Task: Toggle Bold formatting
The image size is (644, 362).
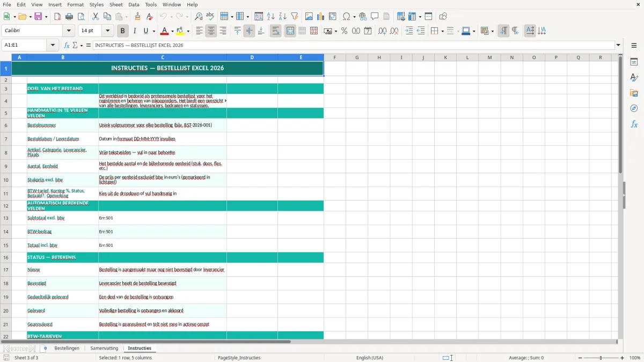Action: (122, 31)
